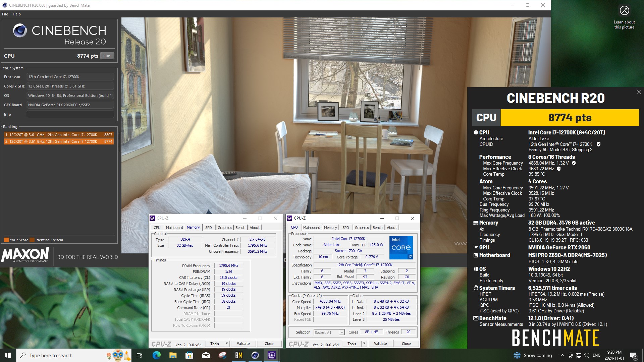Viewport: 644px width, 362px height.
Task: Switch to Memory tab in CPU-Z CPU window
Action: 330,228
